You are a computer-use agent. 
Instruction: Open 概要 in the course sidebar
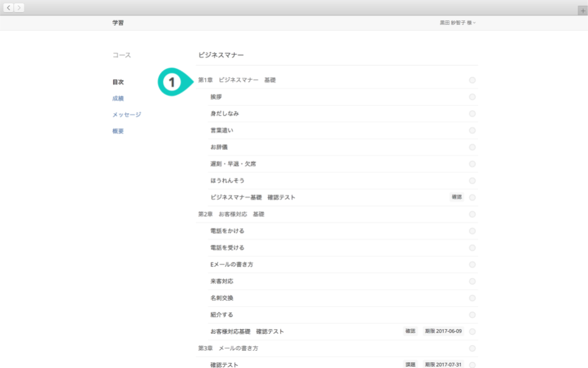118,132
